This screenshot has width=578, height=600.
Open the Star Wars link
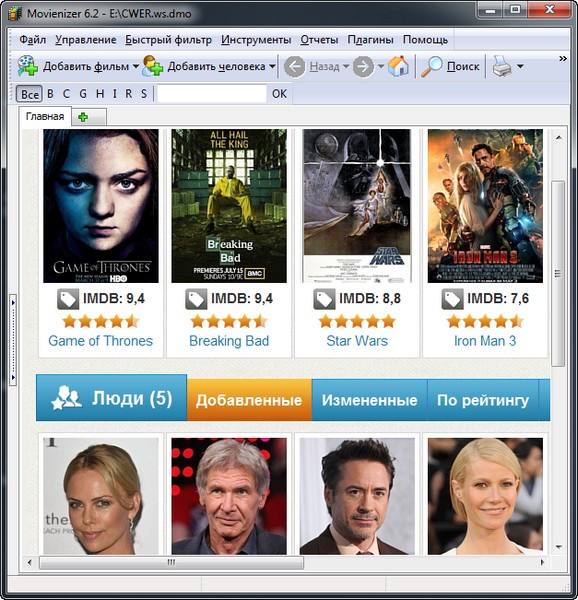coord(357,341)
